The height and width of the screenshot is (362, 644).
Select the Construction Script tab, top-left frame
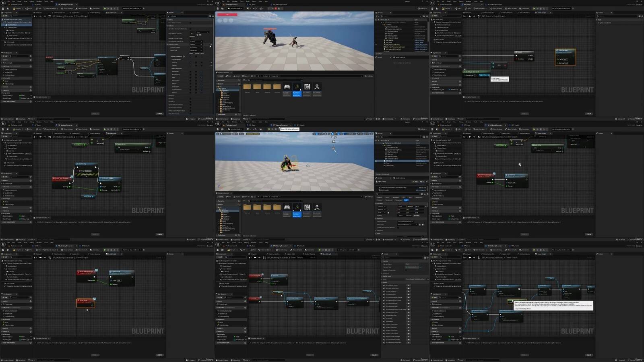(60, 12)
